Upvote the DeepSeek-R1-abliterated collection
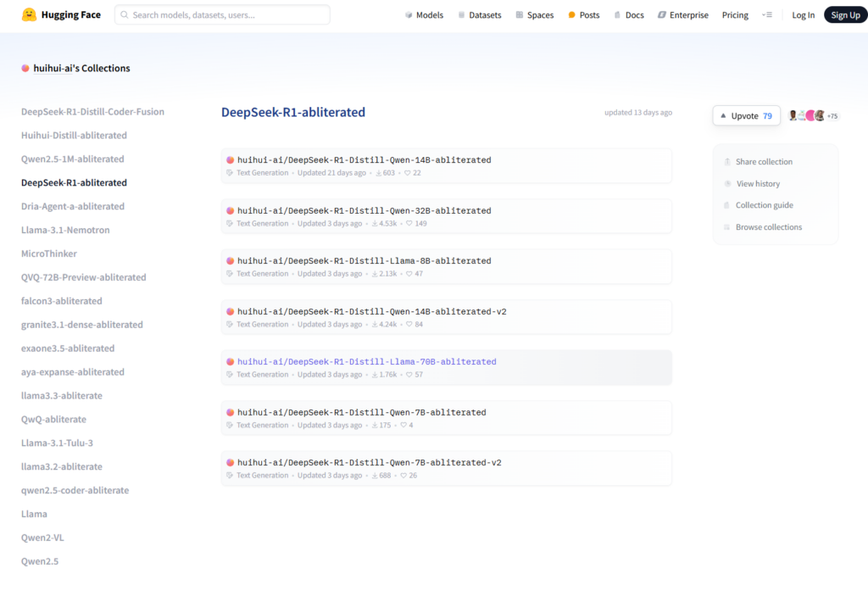Image resolution: width=868 pixels, height=613 pixels. tap(746, 116)
